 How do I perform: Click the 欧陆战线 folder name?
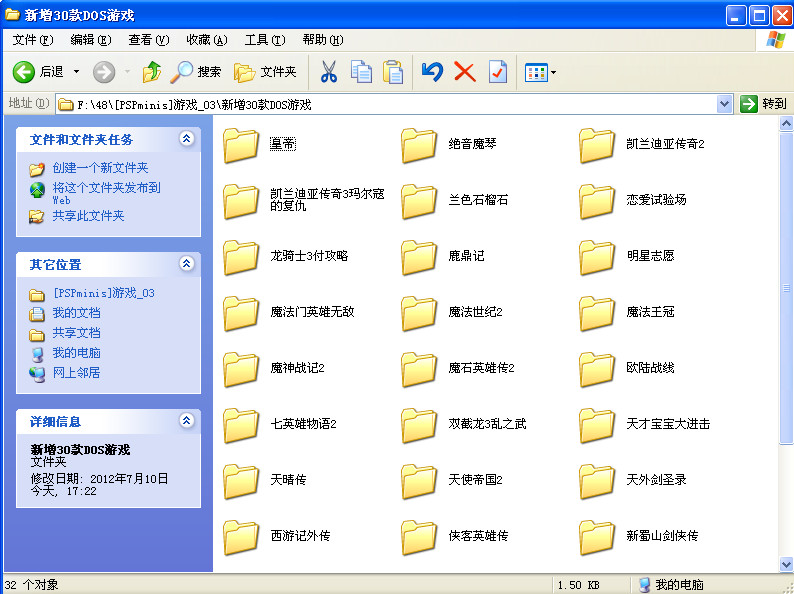click(x=650, y=368)
